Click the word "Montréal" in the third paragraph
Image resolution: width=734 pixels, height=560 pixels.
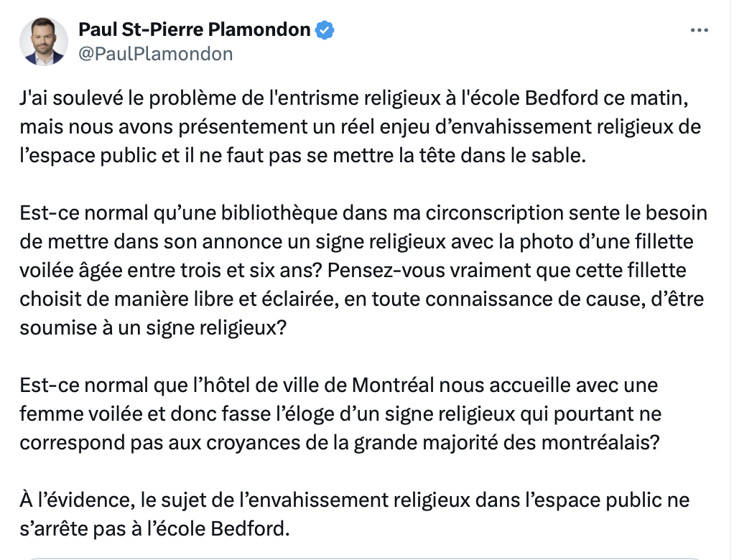(x=393, y=385)
